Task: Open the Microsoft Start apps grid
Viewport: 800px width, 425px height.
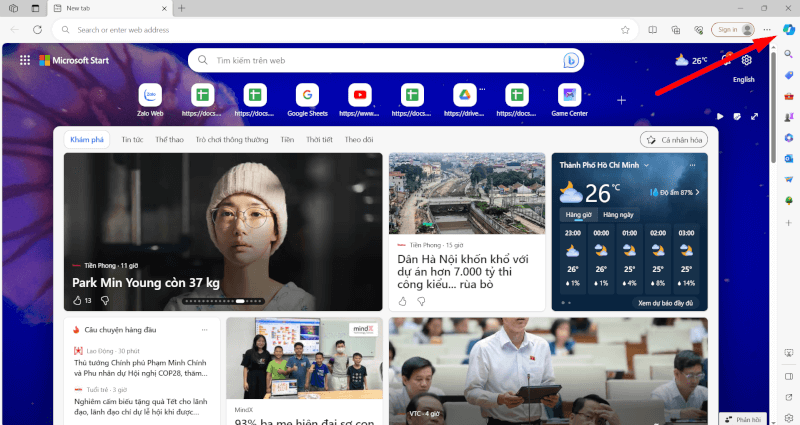Action: 24,60
